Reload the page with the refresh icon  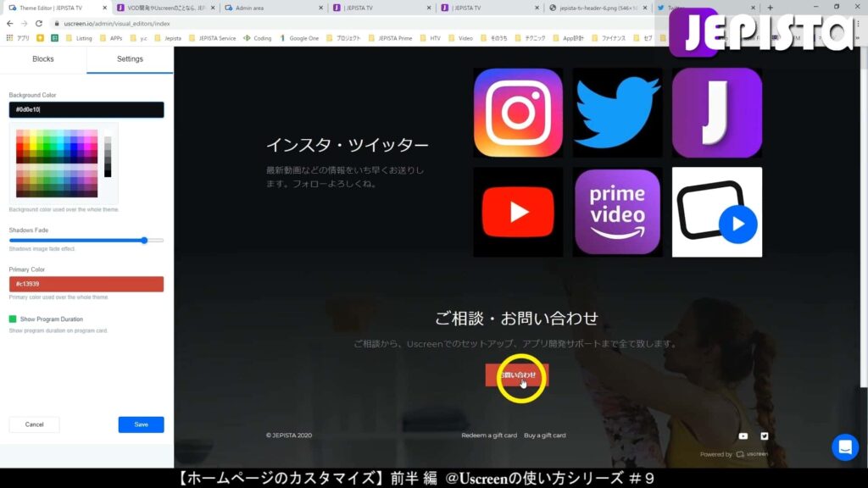(39, 24)
